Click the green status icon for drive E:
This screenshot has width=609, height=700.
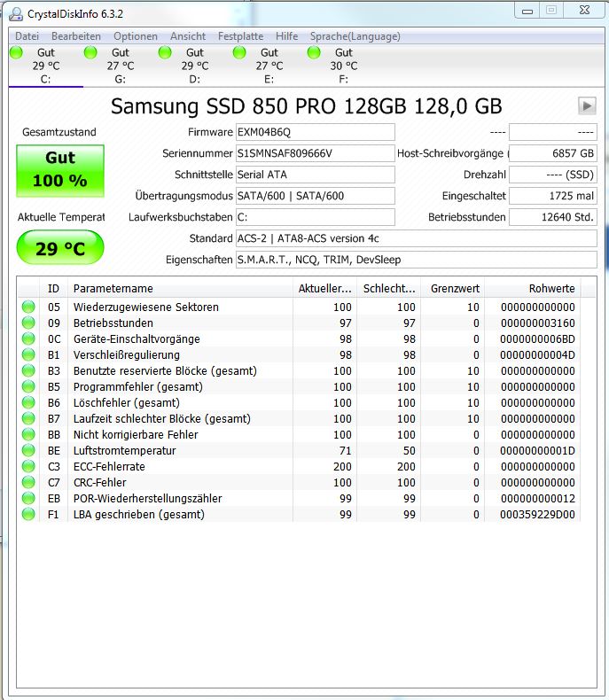[239, 52]
